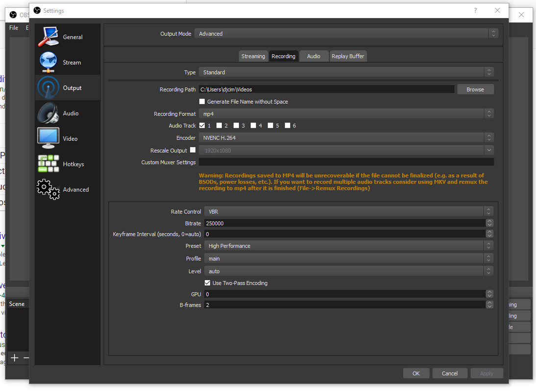The height and width of the screenshot is (392, 536).
Task: Click the Scene panel header in OBS
Action: coord(17,304)
